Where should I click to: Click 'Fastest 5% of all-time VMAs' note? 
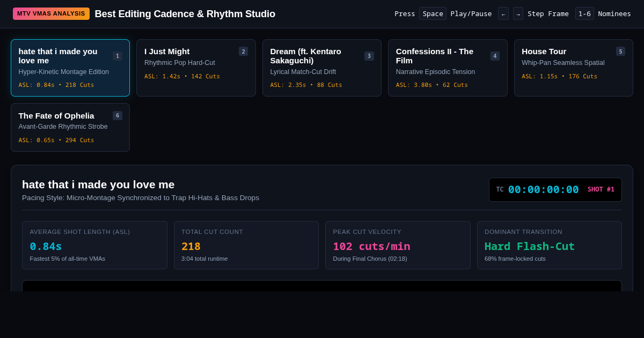click(68, 259)
